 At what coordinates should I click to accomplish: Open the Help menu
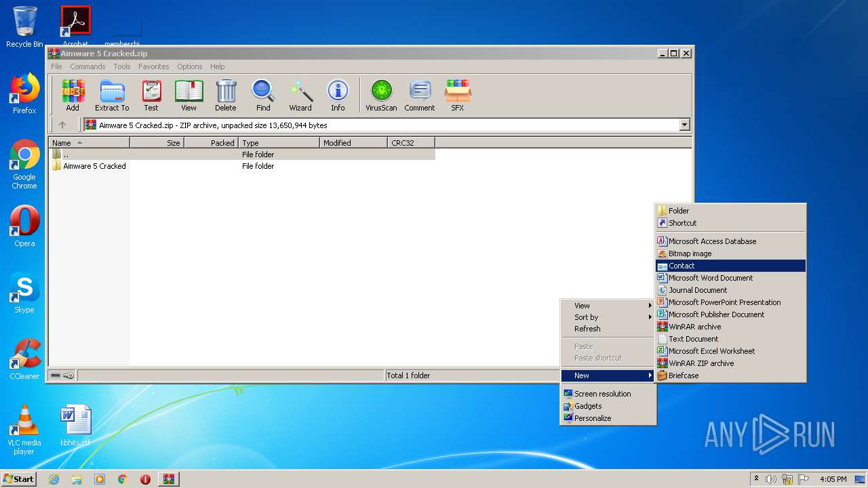pos(217,66)
